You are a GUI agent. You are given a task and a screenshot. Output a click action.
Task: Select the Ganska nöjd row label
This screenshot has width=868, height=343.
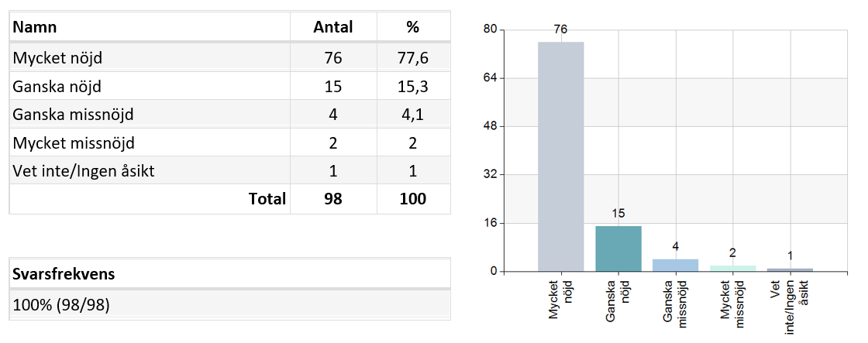click(x=57, y=86)
